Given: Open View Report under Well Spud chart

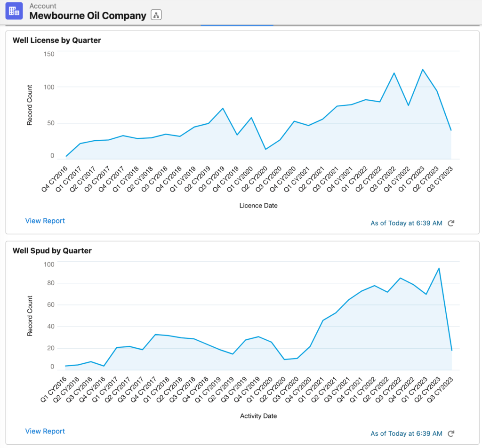Looking at the screenshot, I should 45,431.
